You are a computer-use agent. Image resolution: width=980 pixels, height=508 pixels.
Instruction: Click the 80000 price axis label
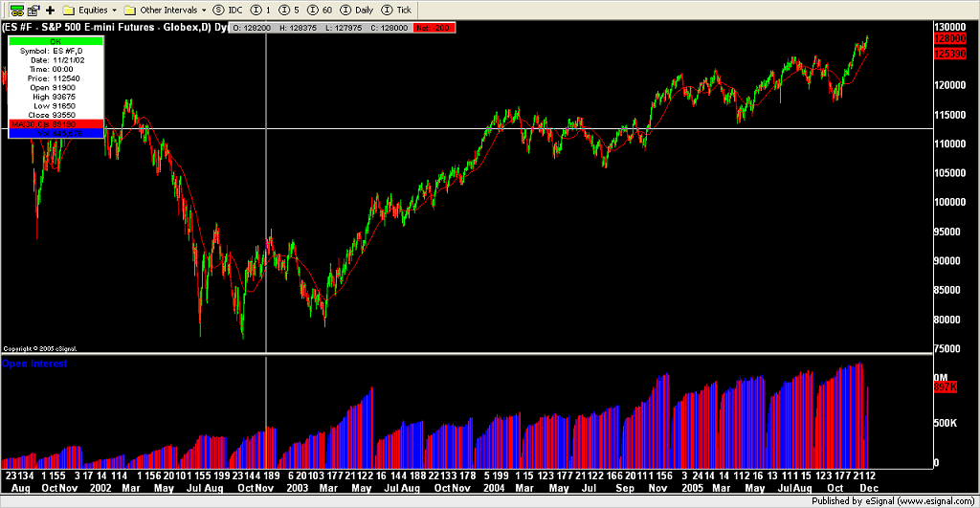[947, 320]
